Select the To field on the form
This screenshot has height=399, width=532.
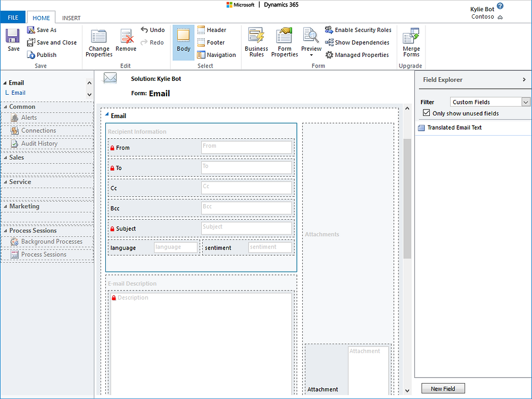pyautogui.click(x=201, y=168)
